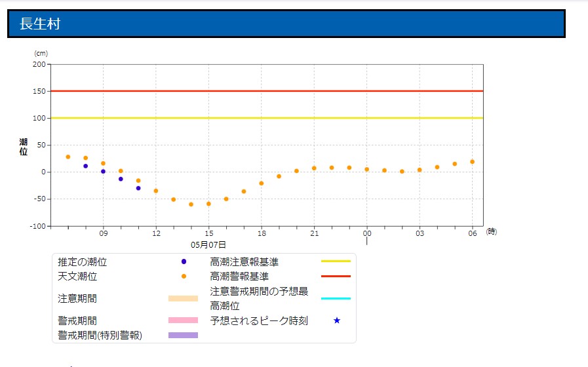588x367 pixels.
Task: Click the (cm) unit label
Action: point(41,54)
